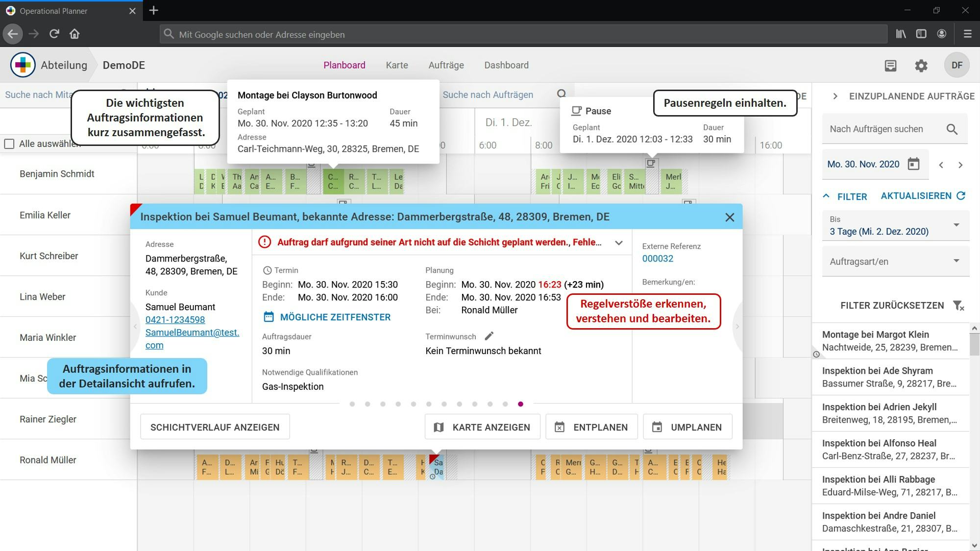
Task: Close the inspection detail dialog
Action: coord(730,217)
